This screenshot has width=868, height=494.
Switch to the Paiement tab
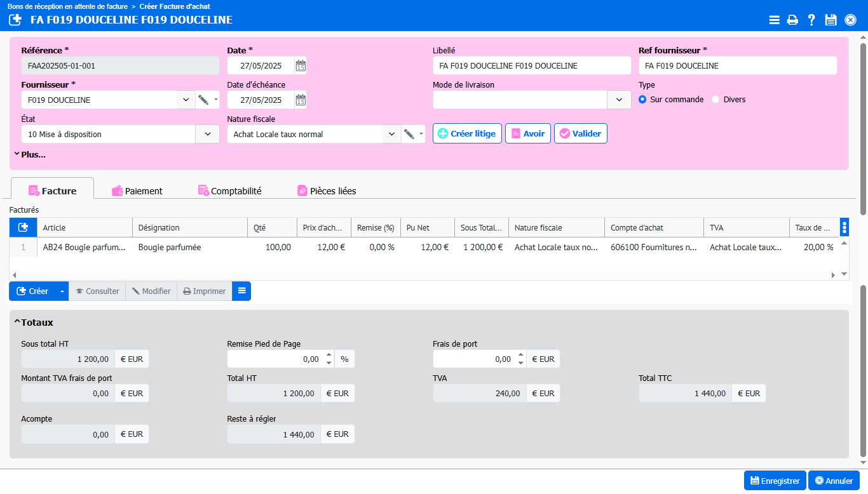(x=137, y=190)
